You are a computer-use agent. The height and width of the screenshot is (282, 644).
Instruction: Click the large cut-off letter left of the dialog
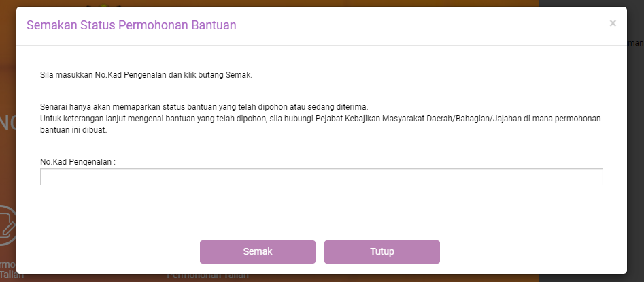point(7,123)
